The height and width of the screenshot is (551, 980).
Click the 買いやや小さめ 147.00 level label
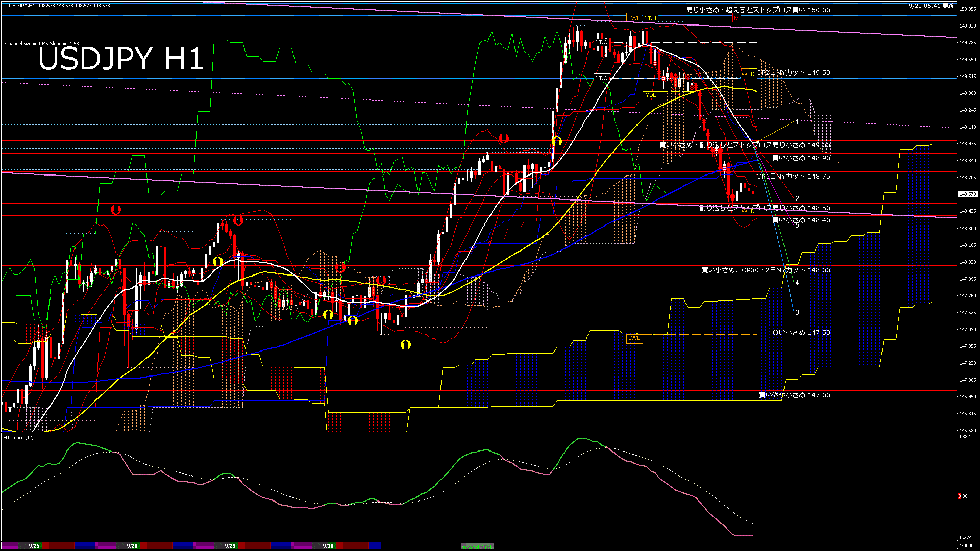794,395
